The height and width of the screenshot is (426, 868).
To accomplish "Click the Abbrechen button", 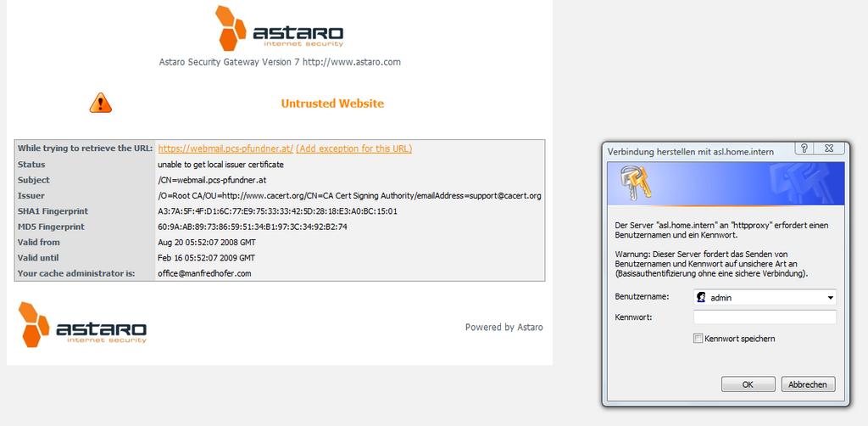I will click(x=808, y=384).
